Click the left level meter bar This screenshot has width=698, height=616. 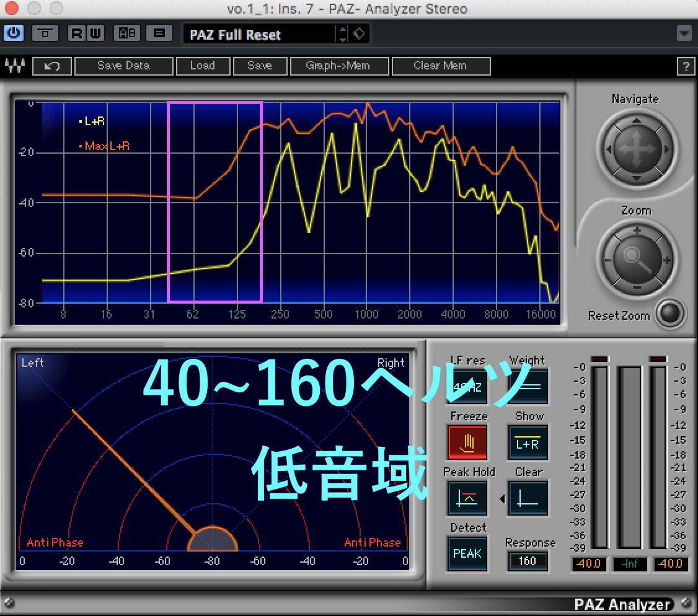[x=599, y=457]
